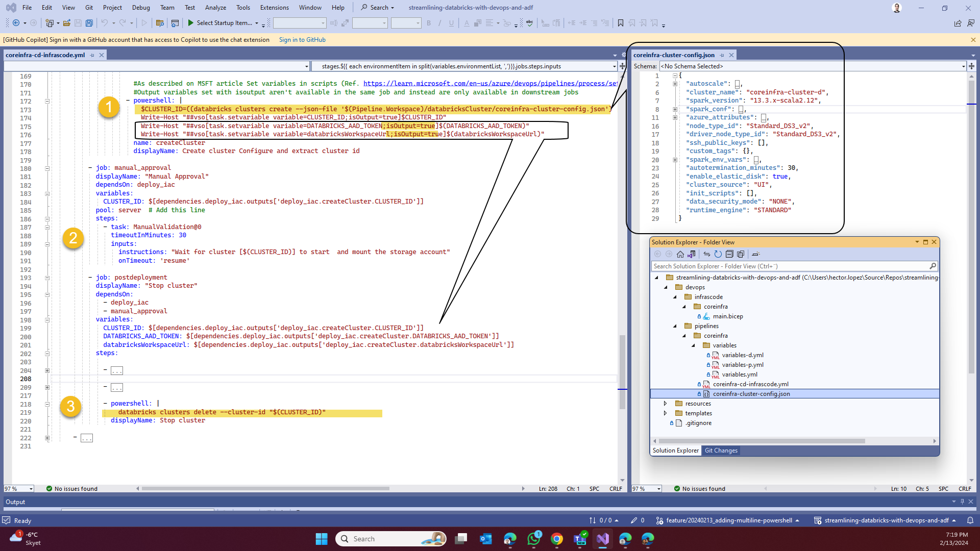Open the Extensions menu
Screen dimensions: 980x551
[x=274, y=8]
